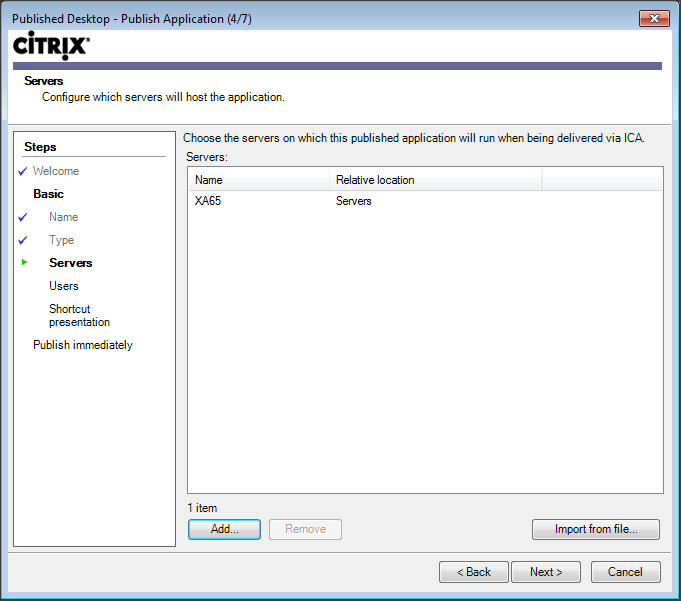Click the Type step in Steps list
The height and width of the screenshot is (601, 681).
coord(61,240)
